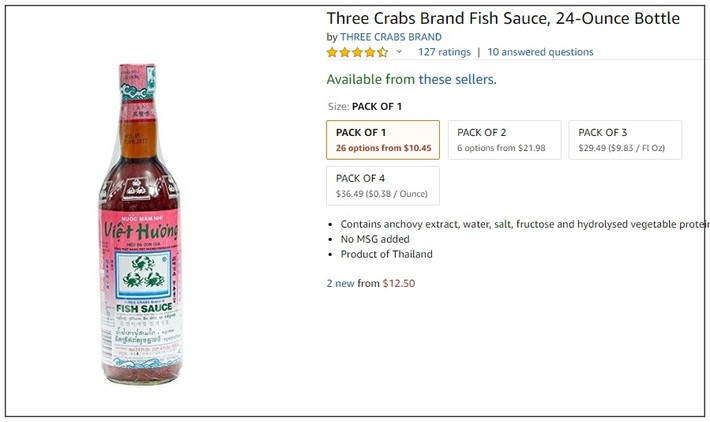Image resolution: width=710 pixels, height=422 pixels.
Task: Select the PACK OF 1 size option
Action: point(383,140)
